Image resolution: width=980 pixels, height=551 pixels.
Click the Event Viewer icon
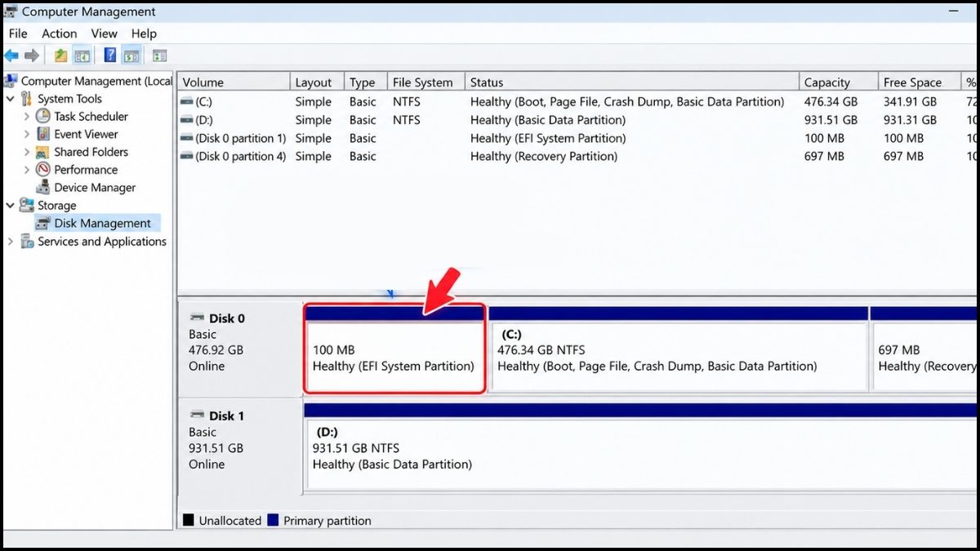[x=43, y=134]
